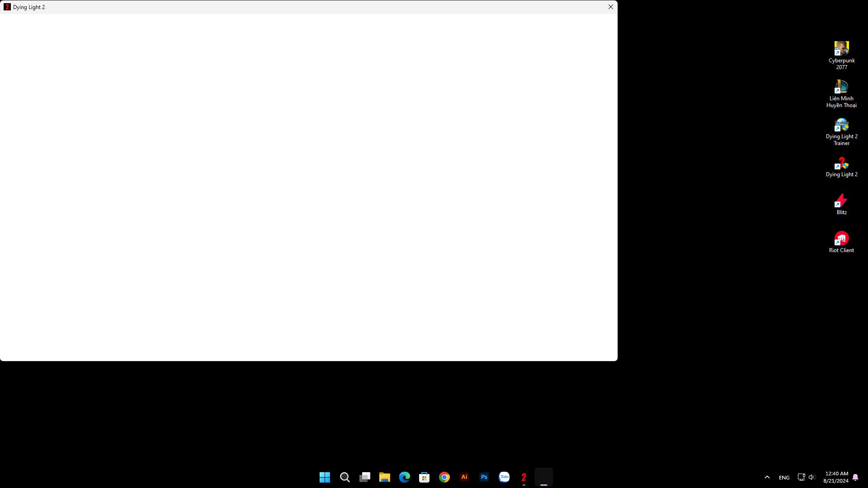Open taskbar Search
Image resolution: width=868 pixels, height=488 pixels.
click(x=344, y=477)
